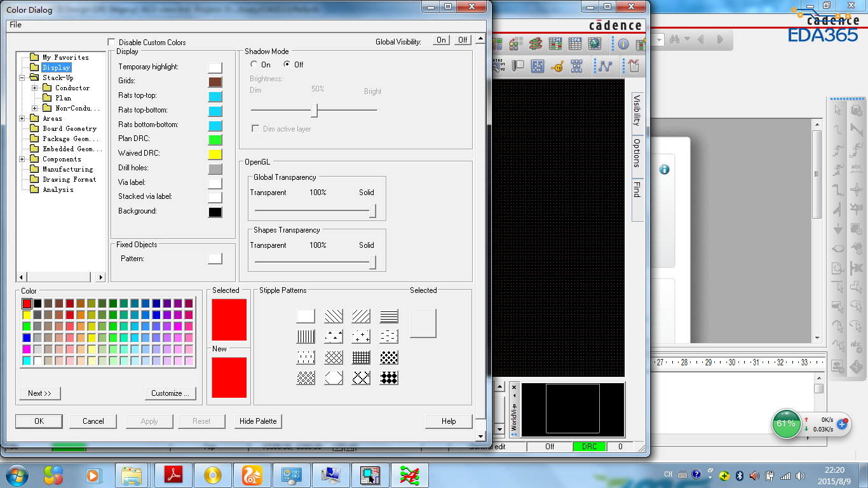Pick the solid diamonds stipple pattern

tap(389, 377)
